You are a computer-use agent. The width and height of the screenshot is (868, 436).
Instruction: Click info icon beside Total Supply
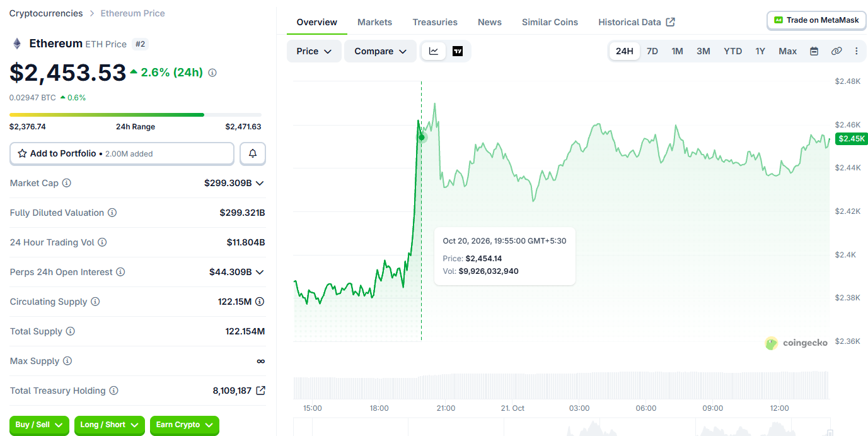point(71,331)
